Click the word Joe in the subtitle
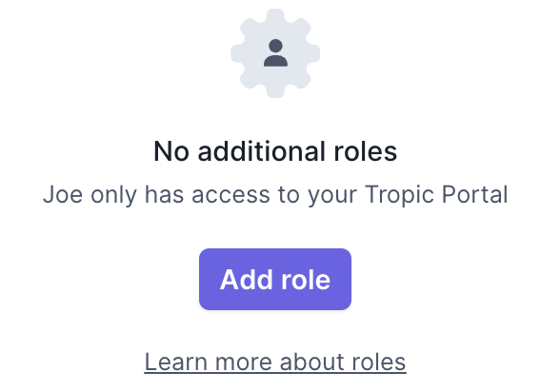 [63, 194]
